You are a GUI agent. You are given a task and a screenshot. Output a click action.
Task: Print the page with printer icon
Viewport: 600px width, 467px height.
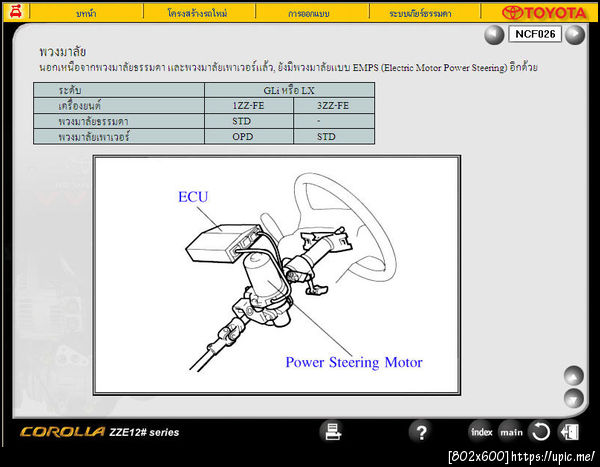332,432
